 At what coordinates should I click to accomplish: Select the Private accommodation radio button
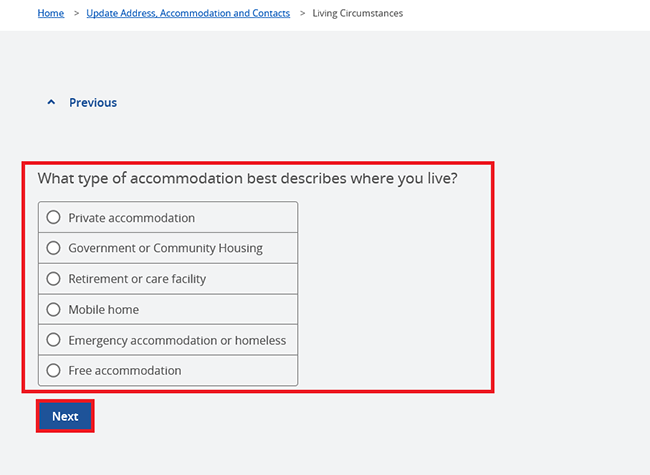54,218
